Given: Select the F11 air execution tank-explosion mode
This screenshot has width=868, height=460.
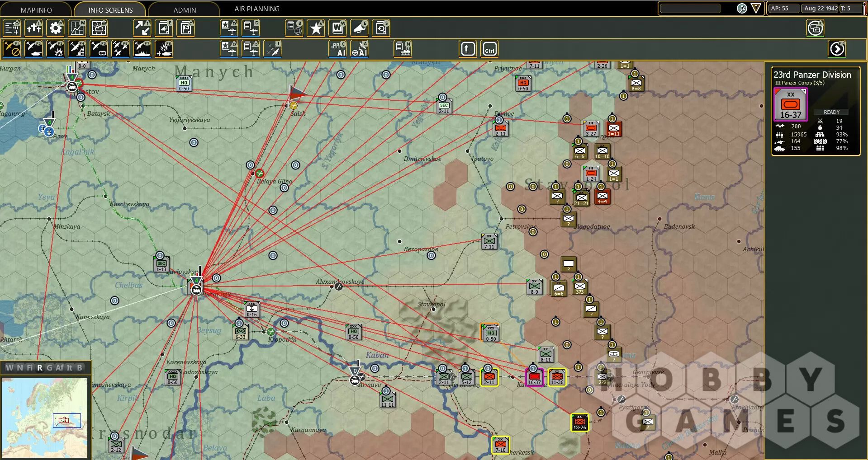Looking at the screenshot, I should click(164, 49).
